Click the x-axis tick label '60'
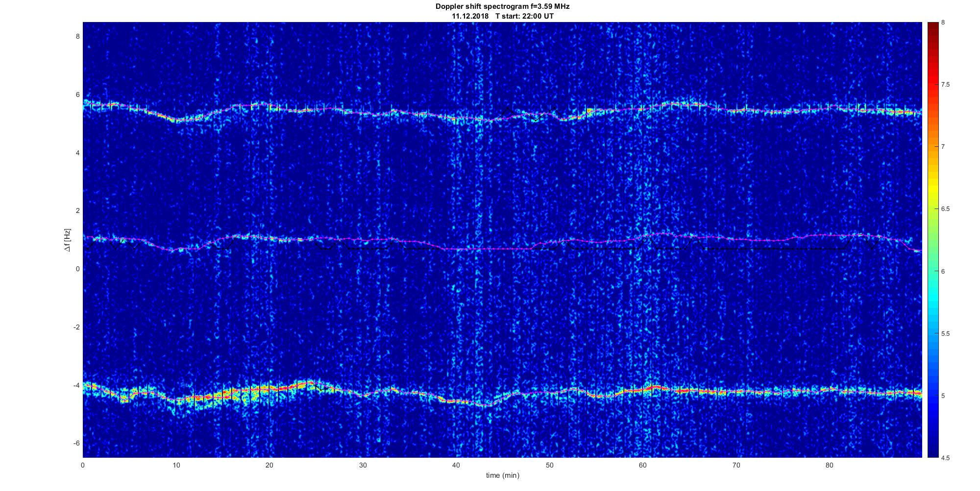980x491 pixels. click(x=642, y=465)
